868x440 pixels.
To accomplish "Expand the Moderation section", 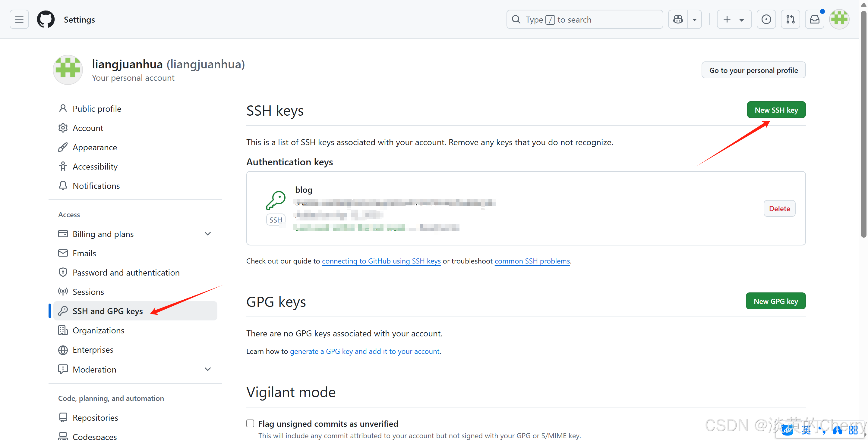I will (x=207, y=369).
